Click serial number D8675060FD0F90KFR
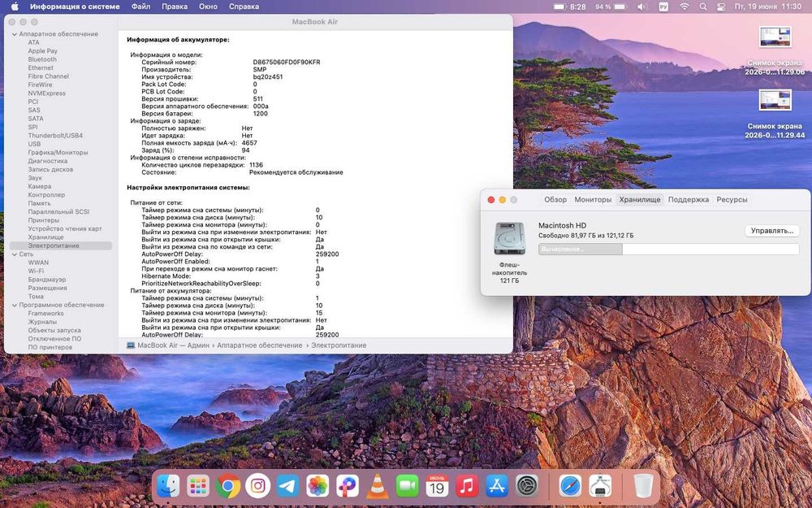 pyautogui.click(x=287, y=63)
